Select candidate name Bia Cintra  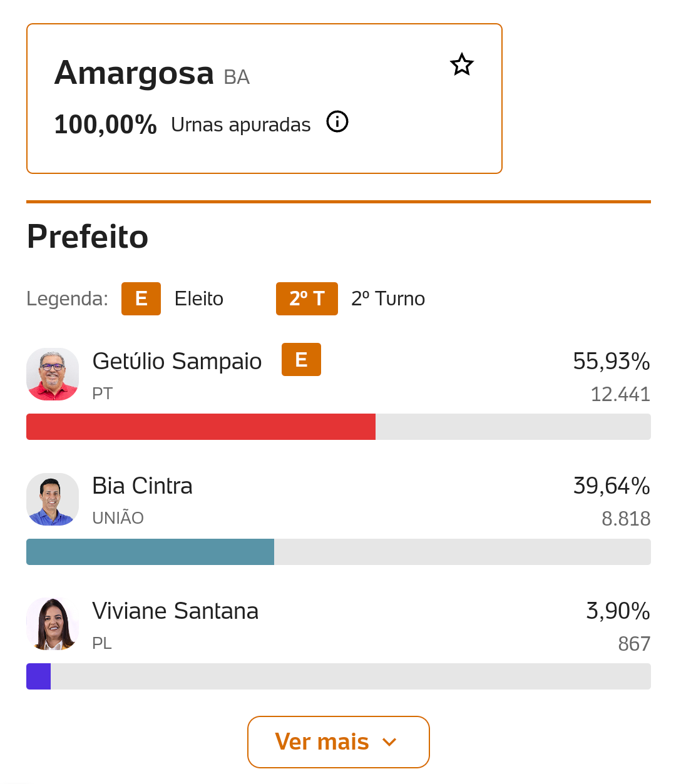(143, 486)
